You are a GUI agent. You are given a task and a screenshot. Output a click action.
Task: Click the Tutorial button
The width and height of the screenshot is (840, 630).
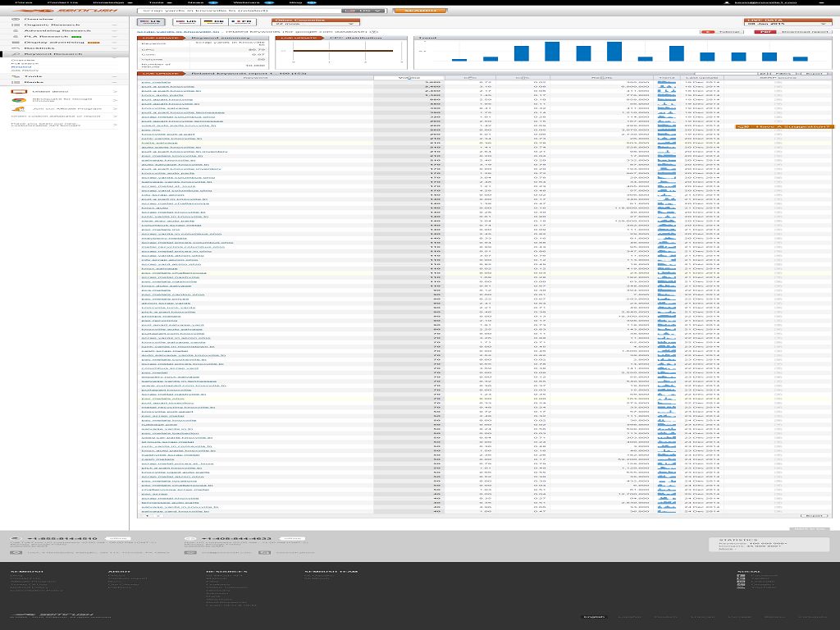pos(720,32)
